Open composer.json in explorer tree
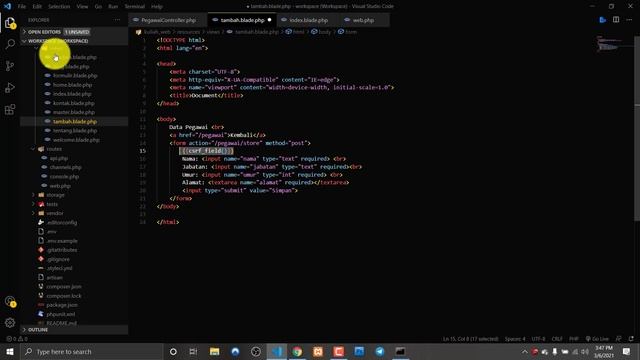This screenshot has height=360, width=640. (x=64, y=287)
